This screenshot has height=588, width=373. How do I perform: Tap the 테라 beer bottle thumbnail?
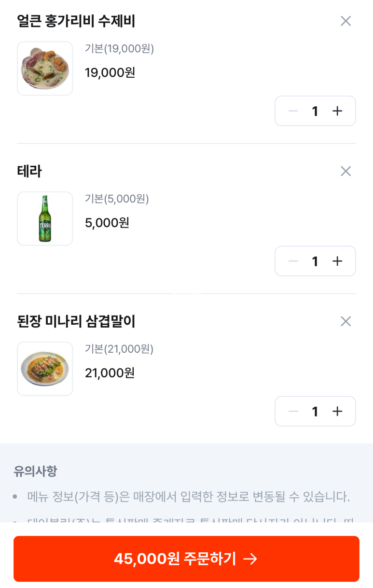coord(45,219)
